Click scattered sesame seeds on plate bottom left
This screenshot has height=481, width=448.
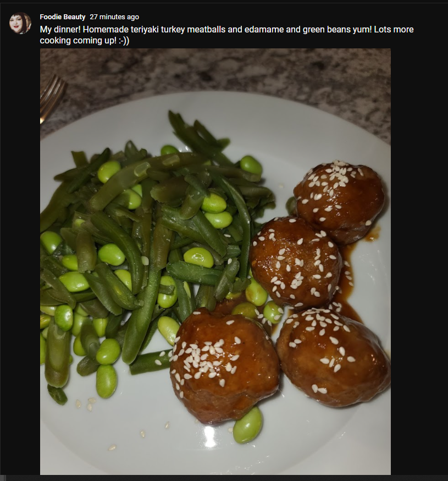[87, 403]
